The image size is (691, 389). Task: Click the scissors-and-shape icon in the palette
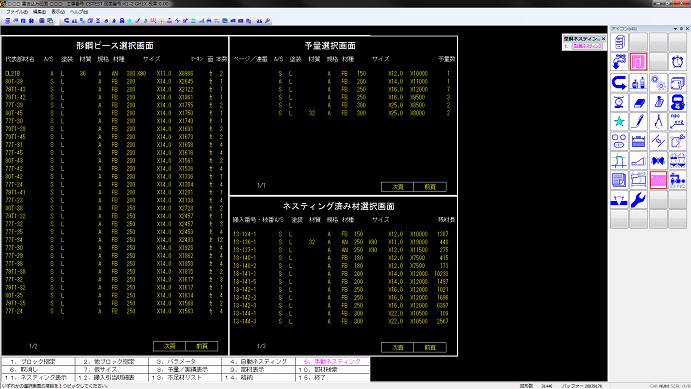pyautogui.click(x=677, y=141)
